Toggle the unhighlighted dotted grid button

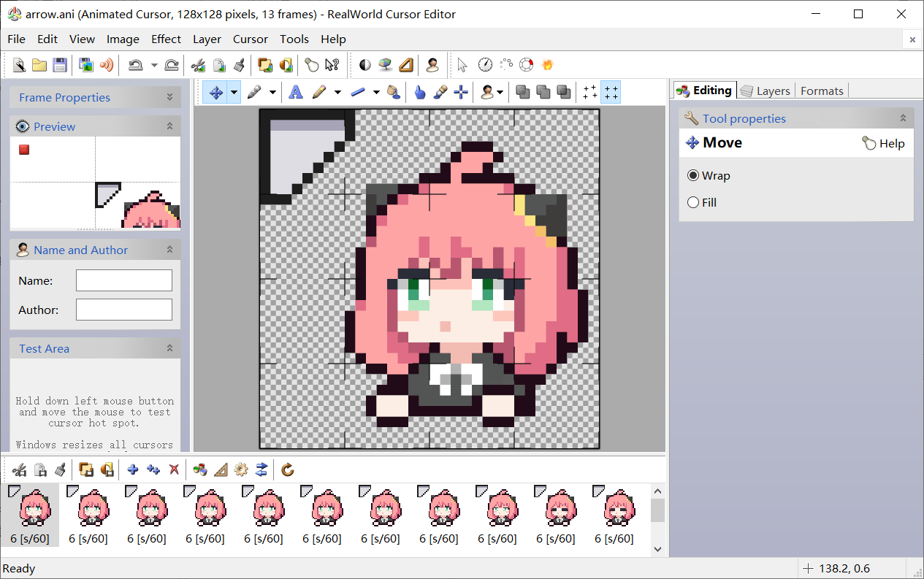589,92
